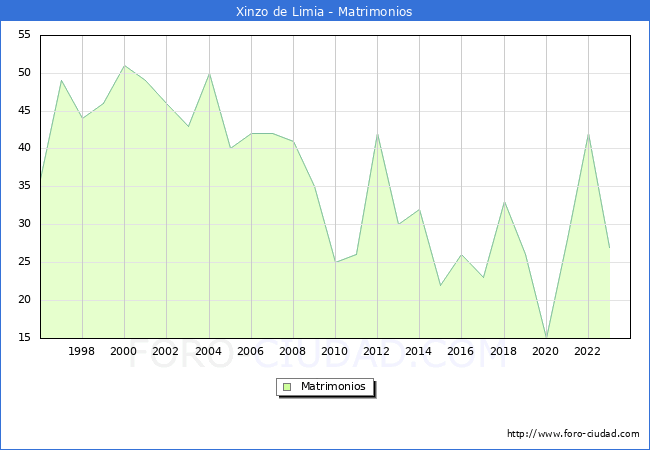
Task: Click the 2018 peak data point
Action: pos(504,202)
